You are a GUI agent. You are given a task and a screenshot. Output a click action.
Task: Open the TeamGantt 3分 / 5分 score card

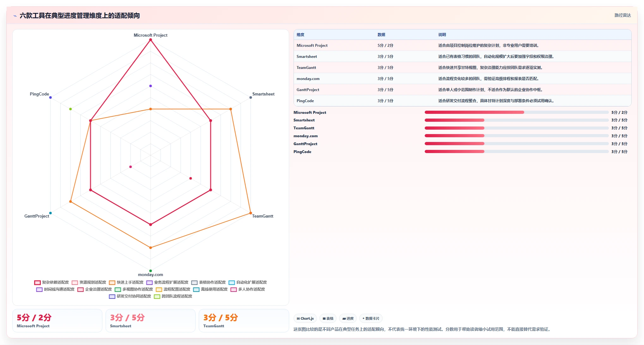[x=244, y=321]
